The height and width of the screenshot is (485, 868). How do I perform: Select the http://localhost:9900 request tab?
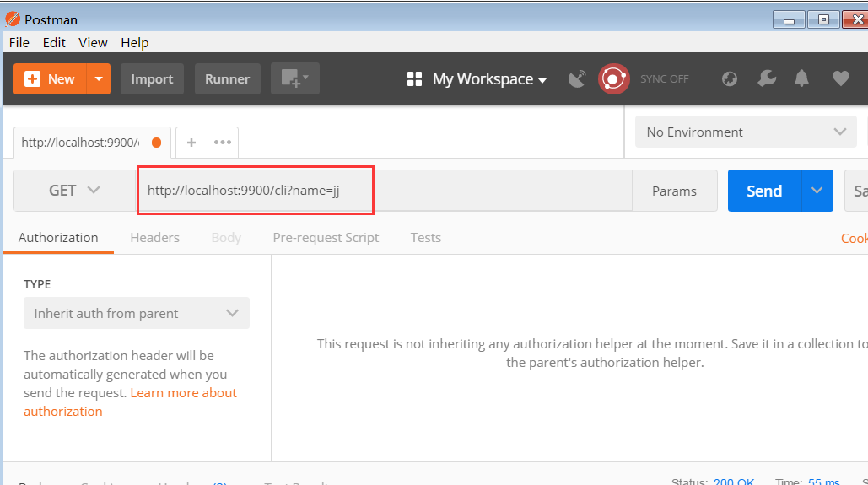click(x=92, y=143)
